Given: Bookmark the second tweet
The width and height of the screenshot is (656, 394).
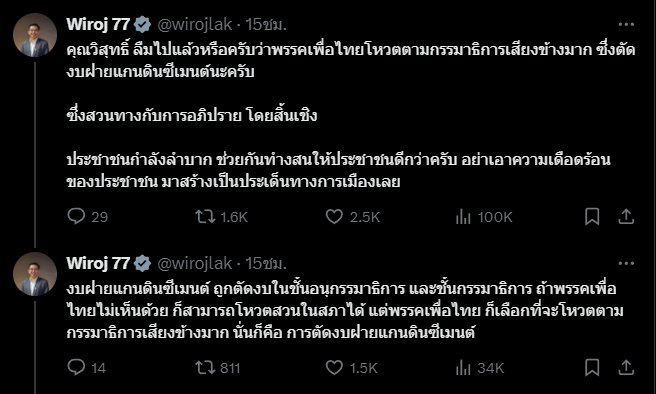Looking at the screenshot, I should (x=592, y=368).
